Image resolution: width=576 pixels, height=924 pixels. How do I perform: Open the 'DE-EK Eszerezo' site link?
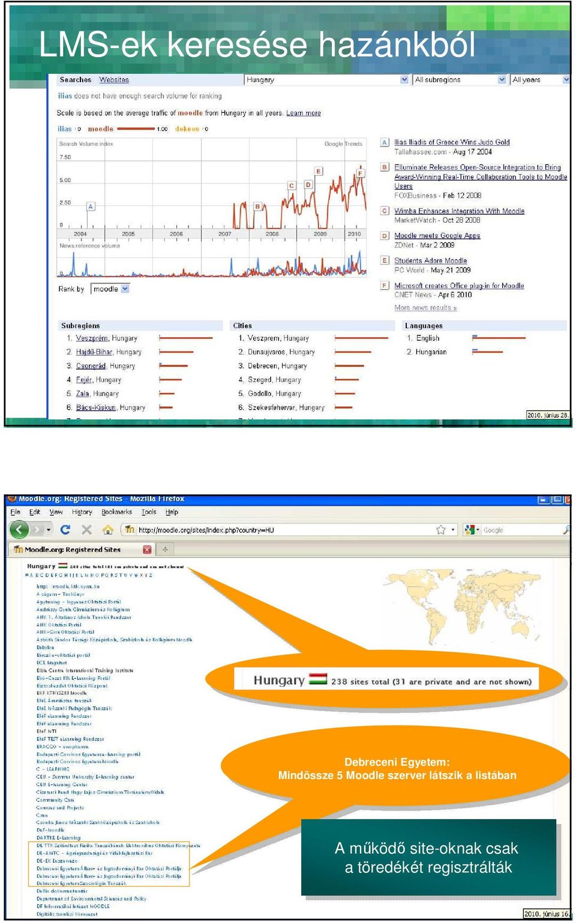point(57,860)
